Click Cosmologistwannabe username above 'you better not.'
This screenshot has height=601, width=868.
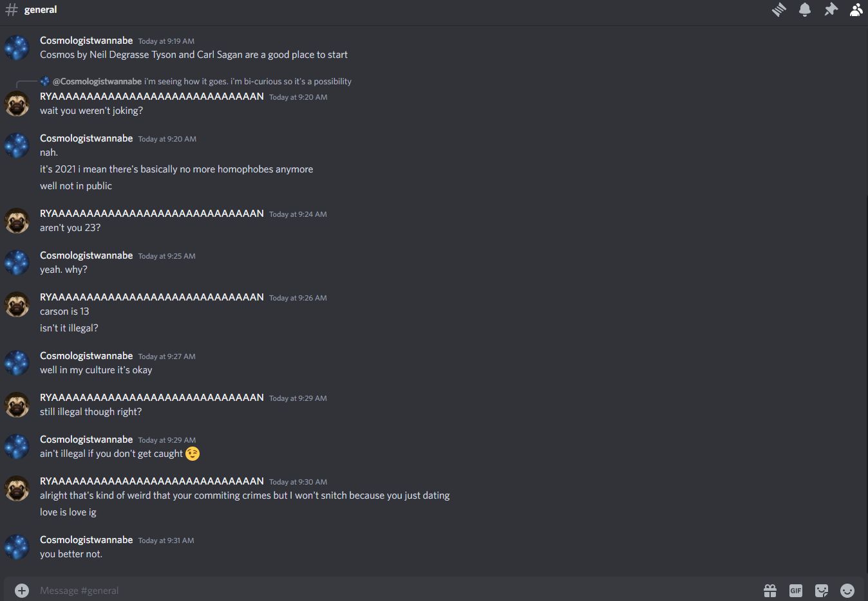click(86, 540)
